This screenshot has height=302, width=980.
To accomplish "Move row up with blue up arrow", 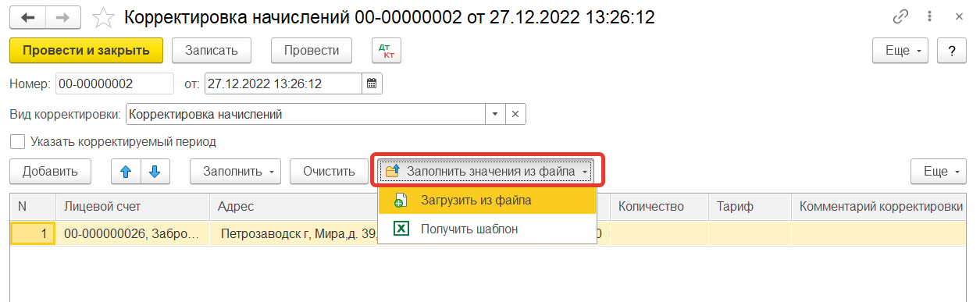I will click(126, 171).
